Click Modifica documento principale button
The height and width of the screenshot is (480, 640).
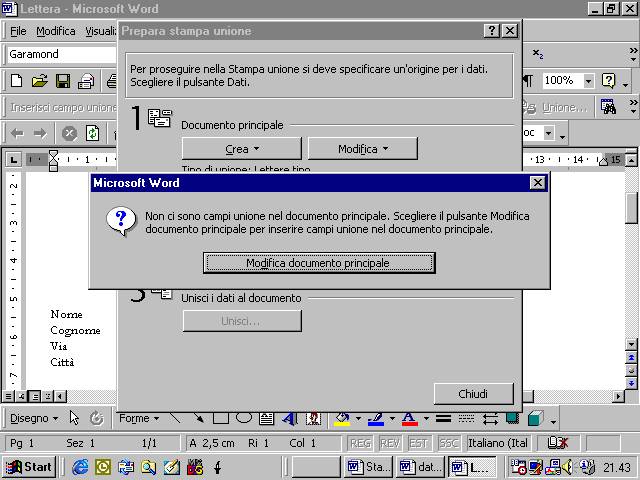coord(319,263)
